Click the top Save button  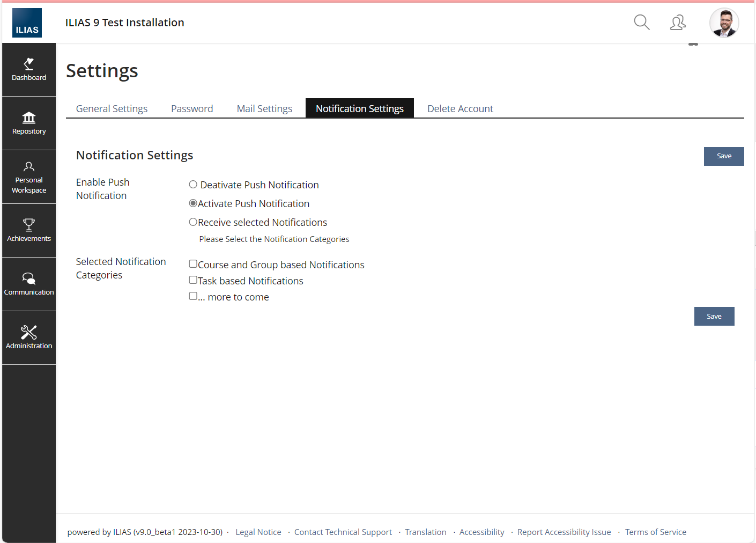[x=723, y=156]
